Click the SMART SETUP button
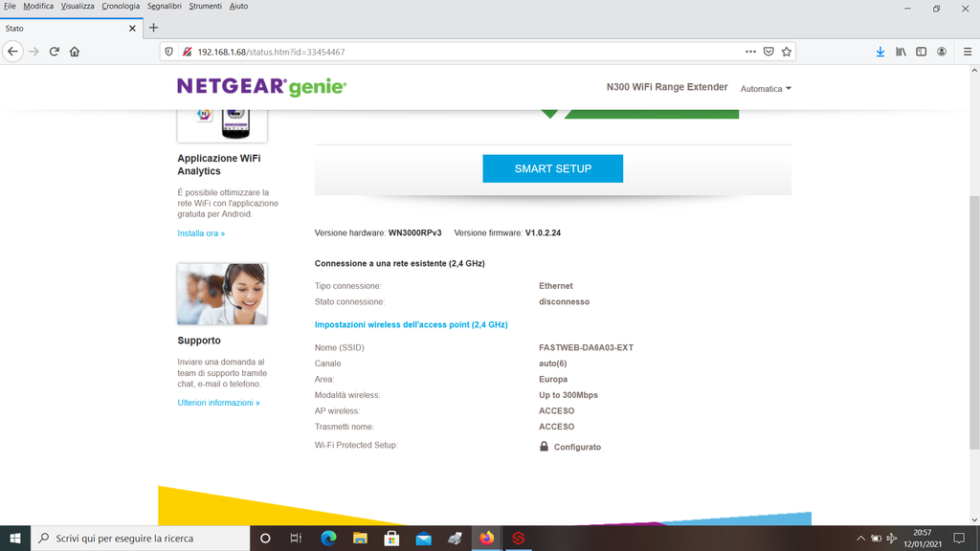980x551 pixels. click(x=552, y=168)
